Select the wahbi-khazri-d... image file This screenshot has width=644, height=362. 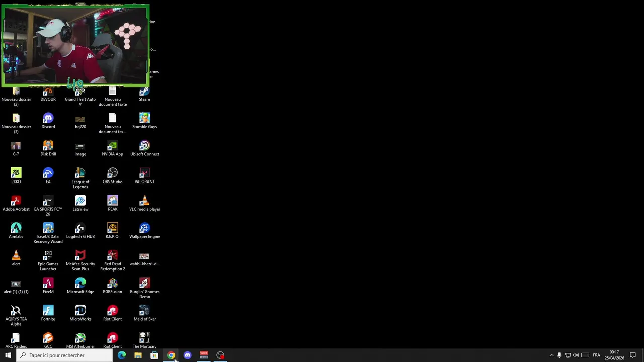[x=144, y=259]
